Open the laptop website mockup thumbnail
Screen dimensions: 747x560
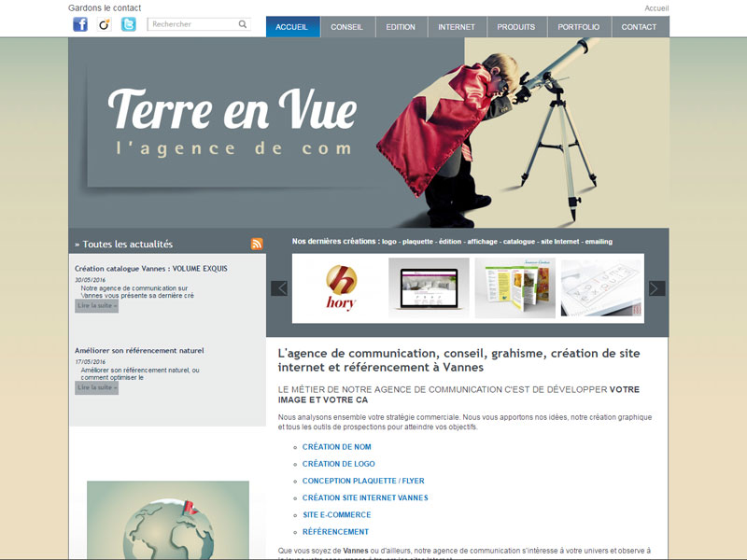(429, 287)
